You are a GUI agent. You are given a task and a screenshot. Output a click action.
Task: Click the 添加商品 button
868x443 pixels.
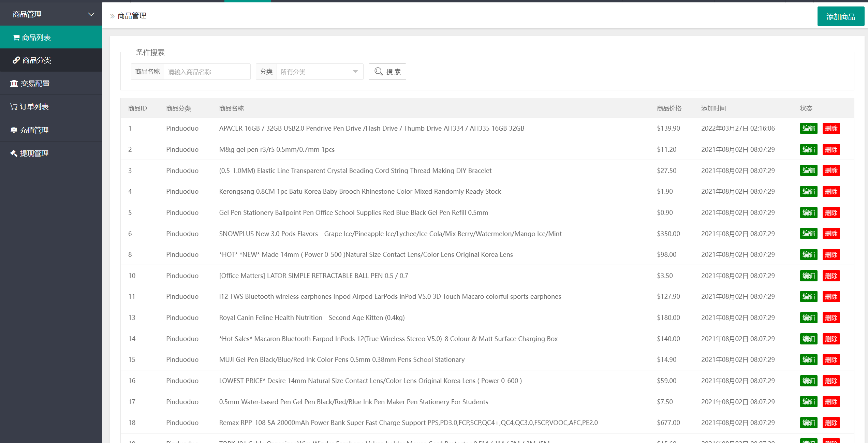coord(840,16)
